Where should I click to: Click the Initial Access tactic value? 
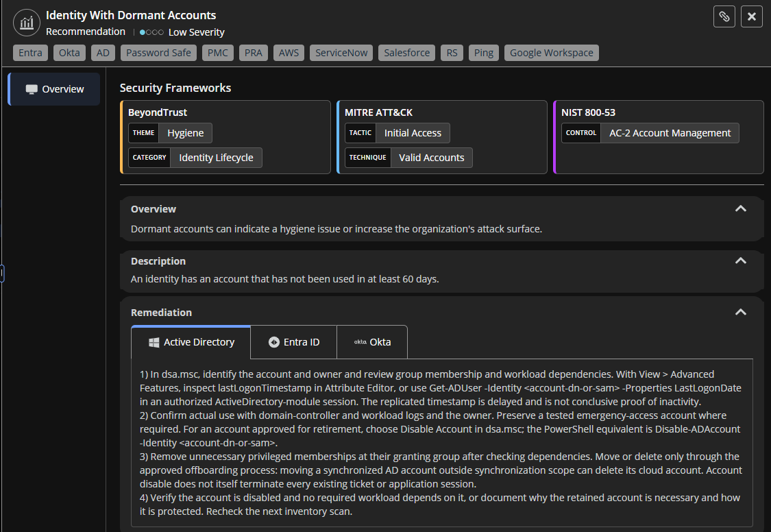tap(413, 133)
